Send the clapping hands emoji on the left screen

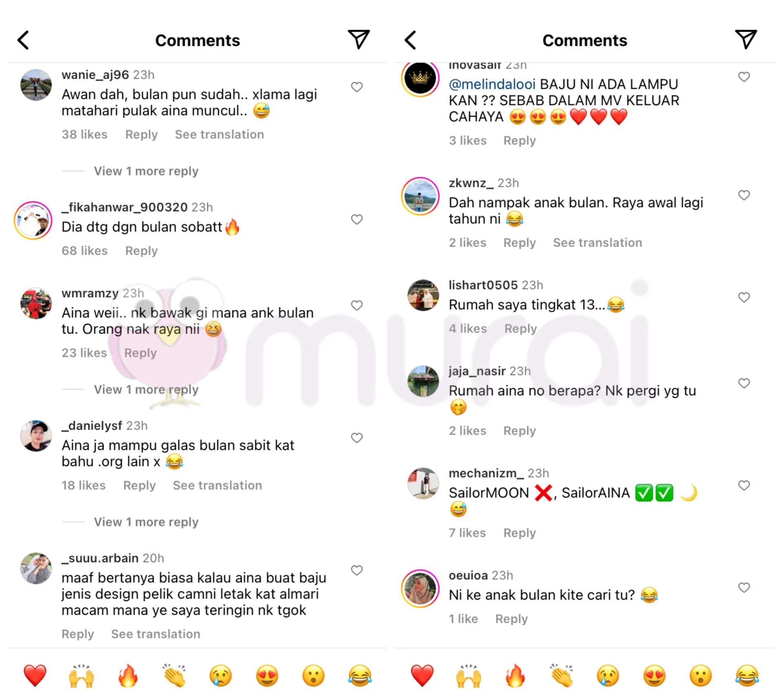[x=174, y=676]
